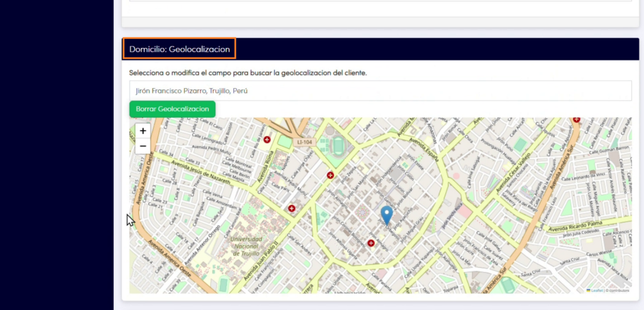Click the blue location pin marker

(x=387, y=216)
